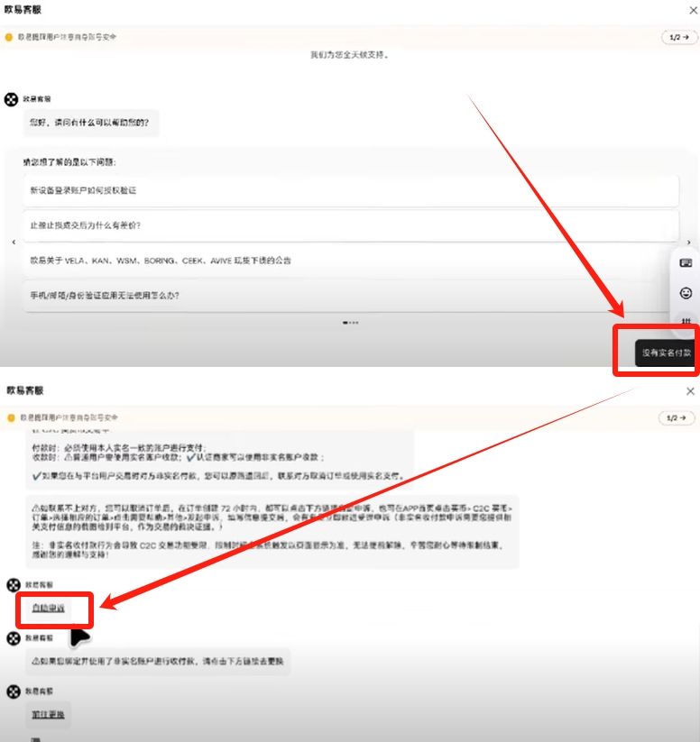
Task: Click OKX avatar above the 前往更换 link
Action: tap(13, 692)
